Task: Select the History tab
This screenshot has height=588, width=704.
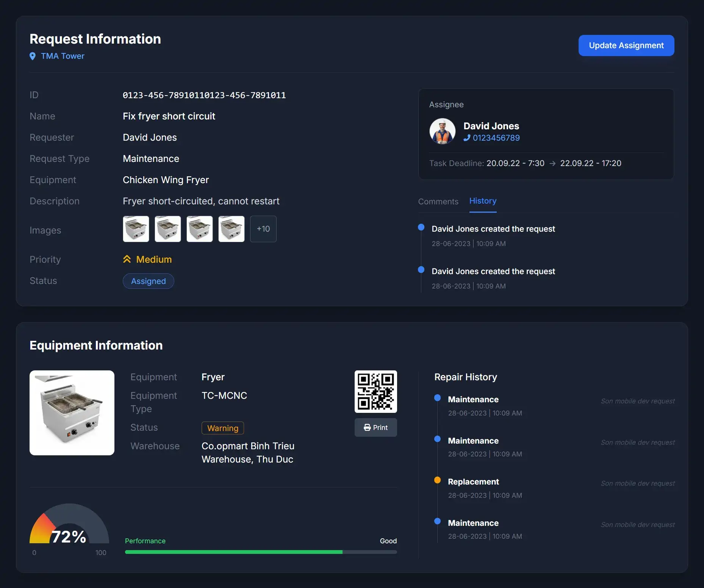Action: pyautogui.click(x=482, y=201)
